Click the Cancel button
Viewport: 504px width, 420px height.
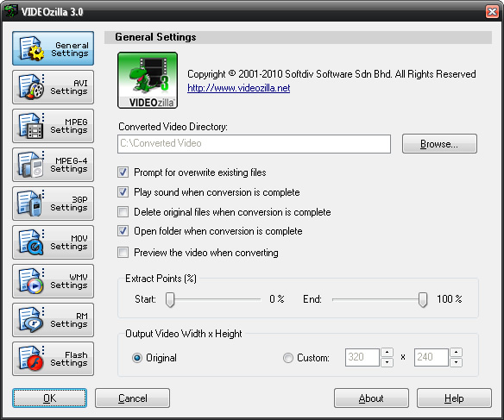point(132,398)
